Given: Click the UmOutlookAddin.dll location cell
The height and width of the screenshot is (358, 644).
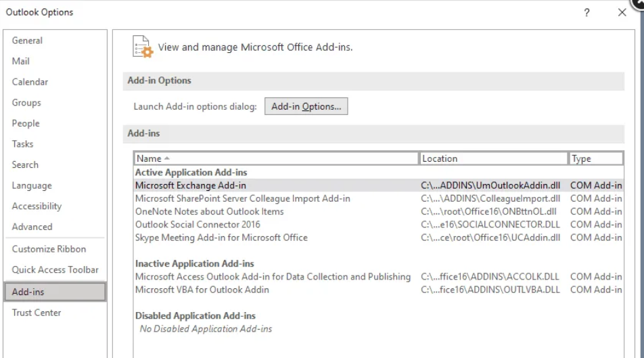Looking at the screenshot, I should (490, 185).
